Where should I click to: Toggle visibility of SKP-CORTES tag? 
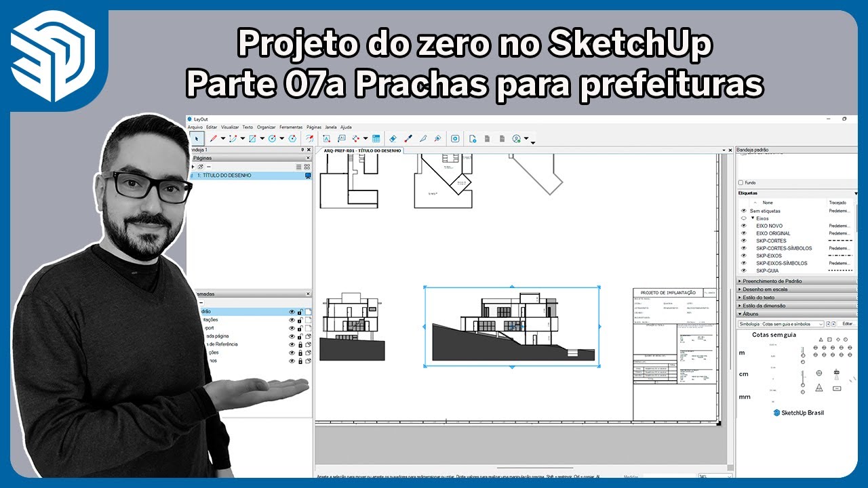743,241
